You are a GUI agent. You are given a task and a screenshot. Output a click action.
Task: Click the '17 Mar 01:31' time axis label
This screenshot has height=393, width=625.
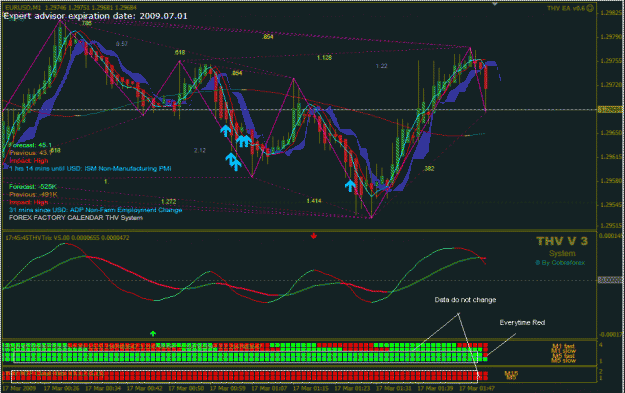394,388
